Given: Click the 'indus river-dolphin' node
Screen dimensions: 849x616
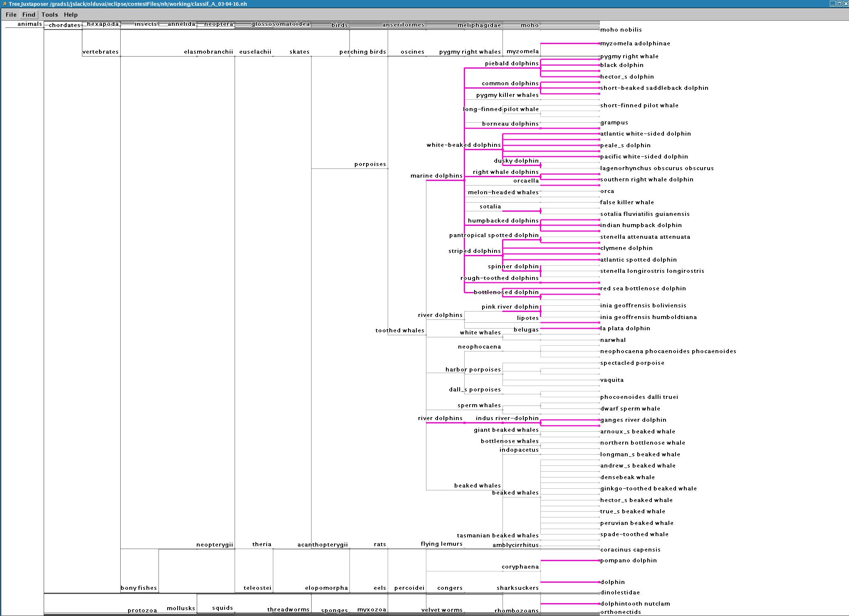Looking at the screenshot, I should [x=507, y=418].
